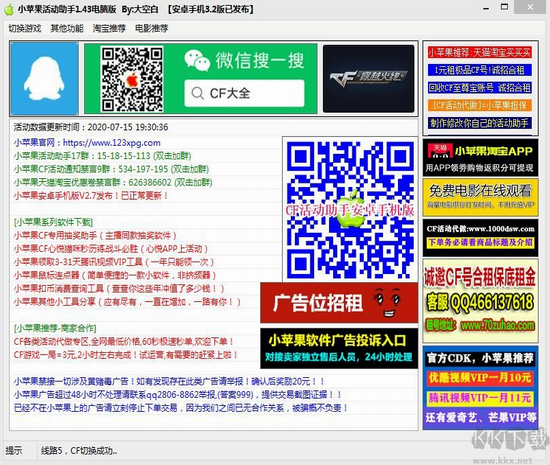
Task: Click the WeChat QR code with apple
Action: pyautogui.click(x=132, y=79)
